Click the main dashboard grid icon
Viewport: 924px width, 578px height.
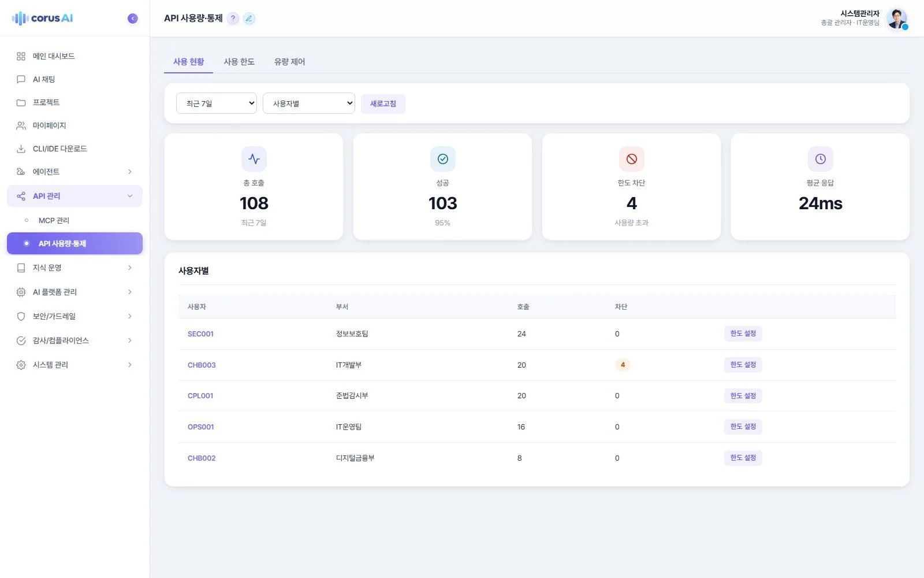[x=21, y=56]
